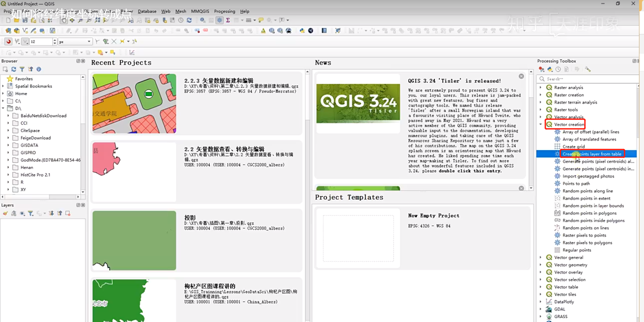The width and height of the screenshot is (644, 322).
Task: Expand the Vector geometry group
Action: click(540, 265)
